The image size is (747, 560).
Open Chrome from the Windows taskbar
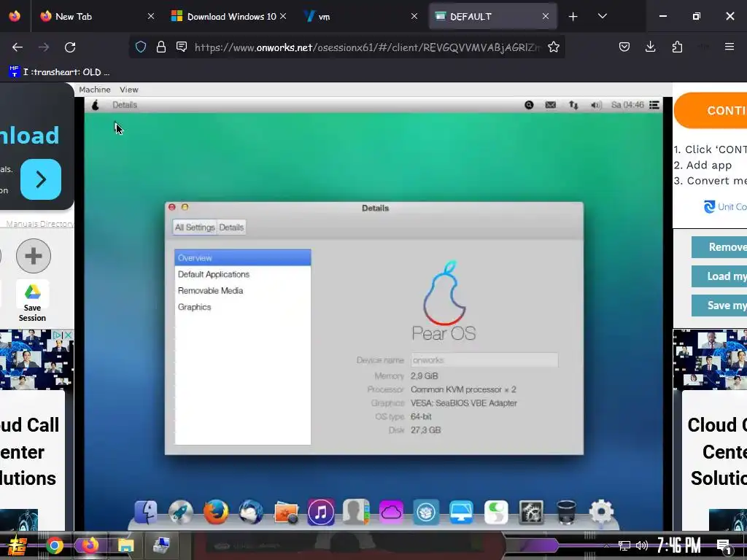pos(55,545)
